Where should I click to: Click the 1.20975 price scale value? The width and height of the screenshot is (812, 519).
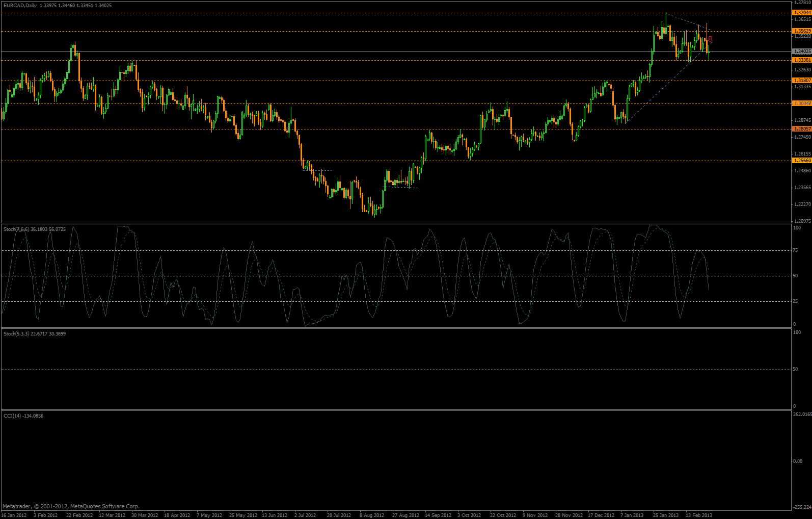(802, 221)
